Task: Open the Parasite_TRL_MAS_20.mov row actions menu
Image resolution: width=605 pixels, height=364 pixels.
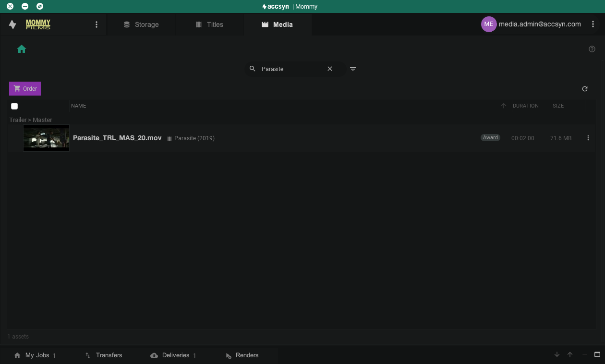Action: click(588, 138)
